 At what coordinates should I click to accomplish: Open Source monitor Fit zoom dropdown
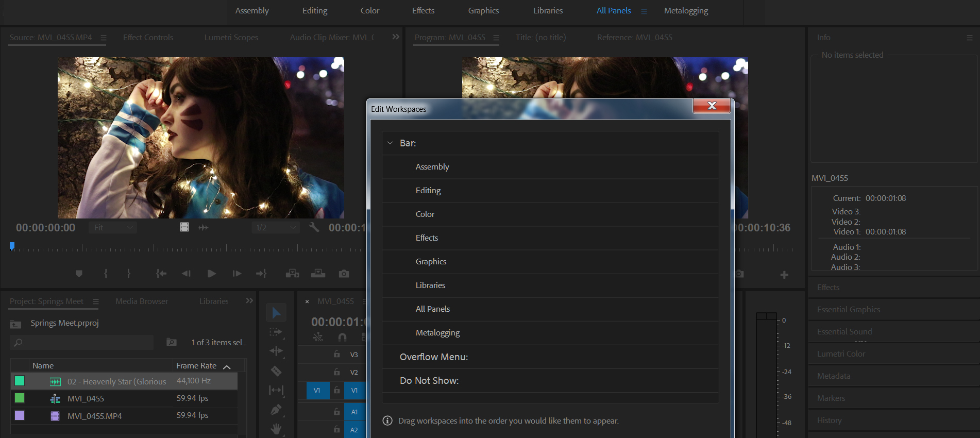coord(112,227)
